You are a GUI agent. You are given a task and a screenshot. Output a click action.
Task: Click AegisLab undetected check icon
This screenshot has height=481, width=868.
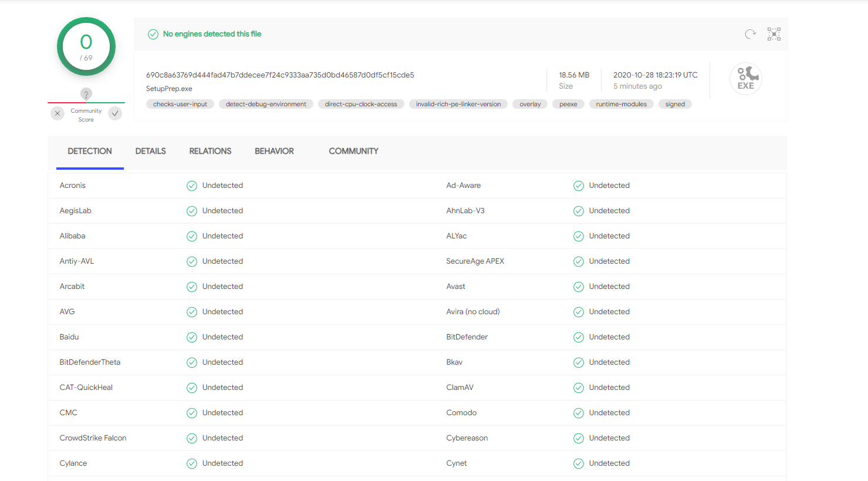pyautogui.click(x=192, y=211)
